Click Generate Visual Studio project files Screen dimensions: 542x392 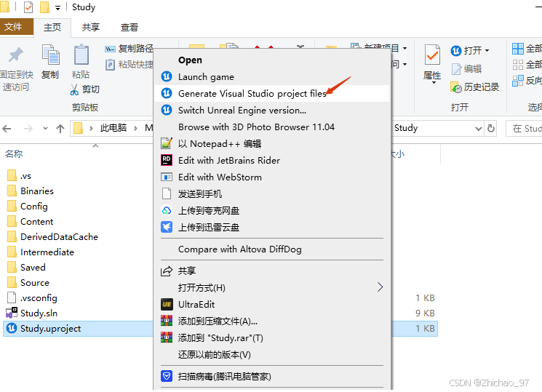pyautogui.click(x=252, y=94)
